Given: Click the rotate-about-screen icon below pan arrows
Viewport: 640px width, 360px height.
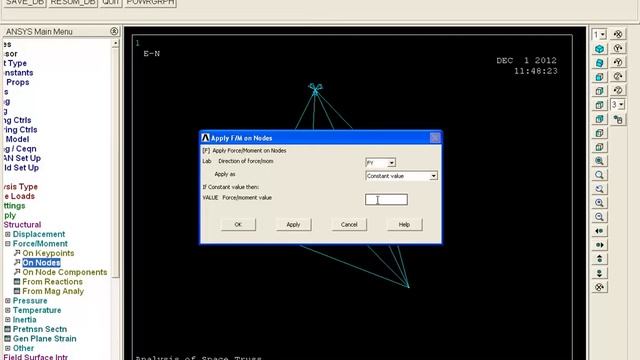Looking at the screenshot, I should 599,287.
